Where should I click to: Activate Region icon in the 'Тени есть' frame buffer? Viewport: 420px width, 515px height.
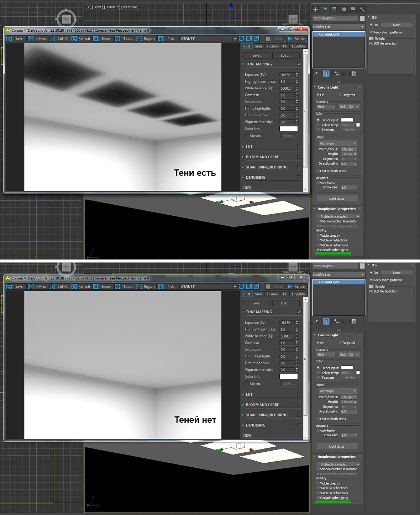139,38
